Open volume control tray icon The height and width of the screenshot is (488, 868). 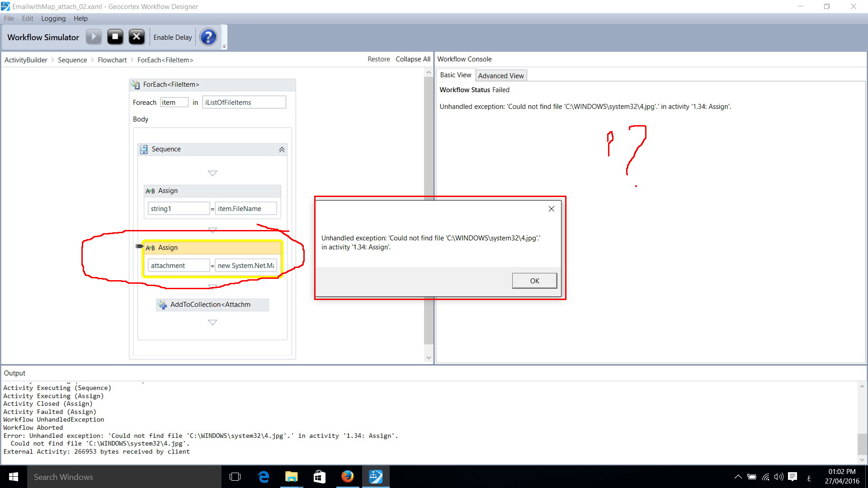pyautogui.click(x=778, y=477)
